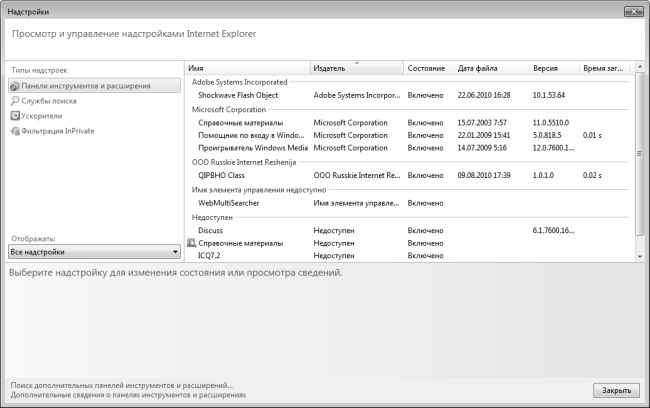Screen dimensions: 650x408
Task: Select the QIPBHO Class add-on
Action: pyautogui.click(x=221, y=175)
